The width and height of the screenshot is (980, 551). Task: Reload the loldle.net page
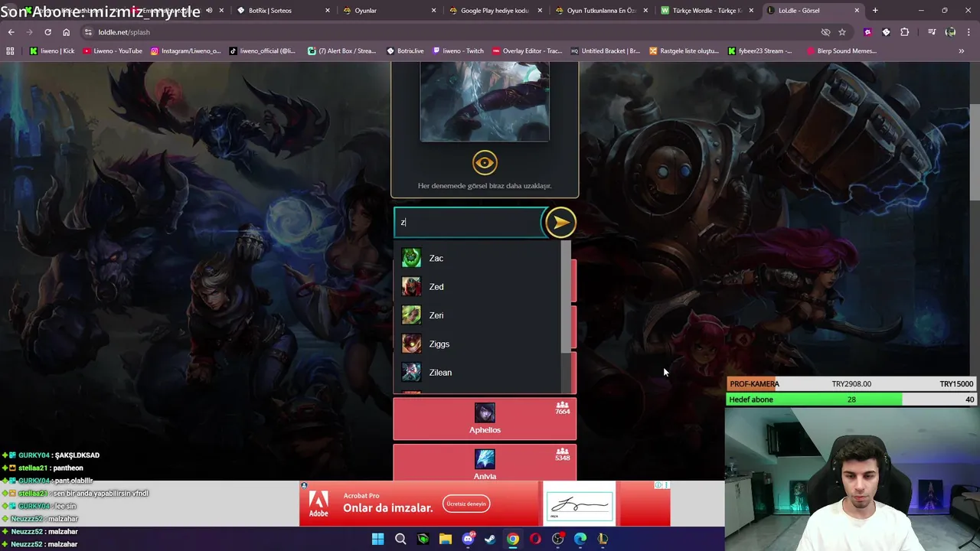(47, 32)
